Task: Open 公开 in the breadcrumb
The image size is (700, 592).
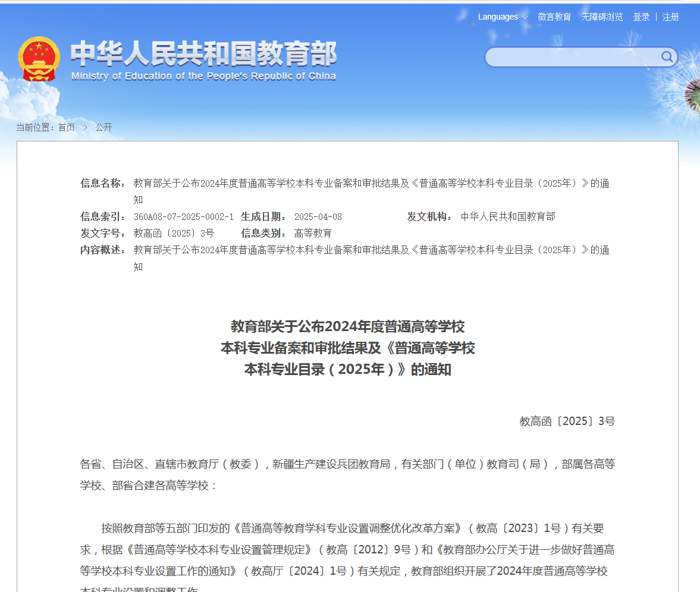Action: tap(103, 127)
